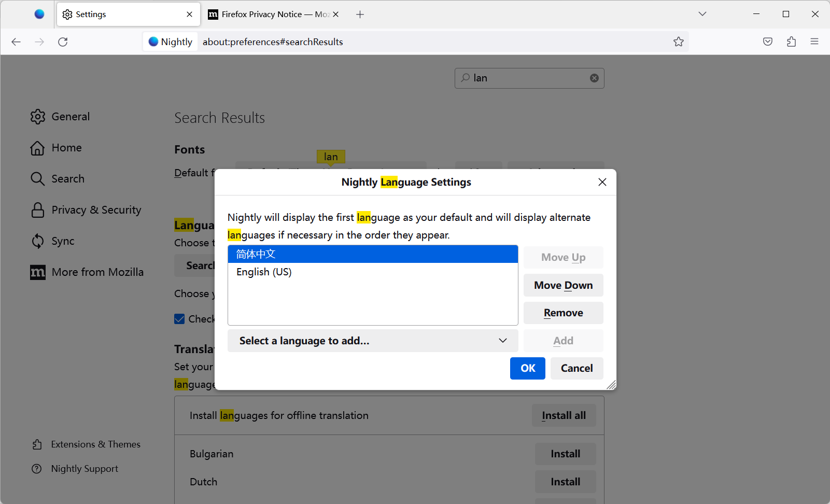
Task: Toggle the spell check checkbox
Action: [179, 319]
